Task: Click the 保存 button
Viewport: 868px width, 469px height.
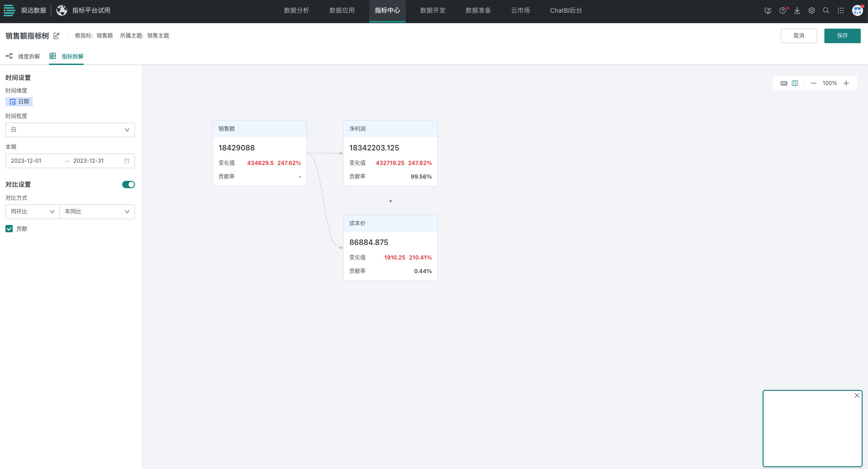Action: coord(842,36)
